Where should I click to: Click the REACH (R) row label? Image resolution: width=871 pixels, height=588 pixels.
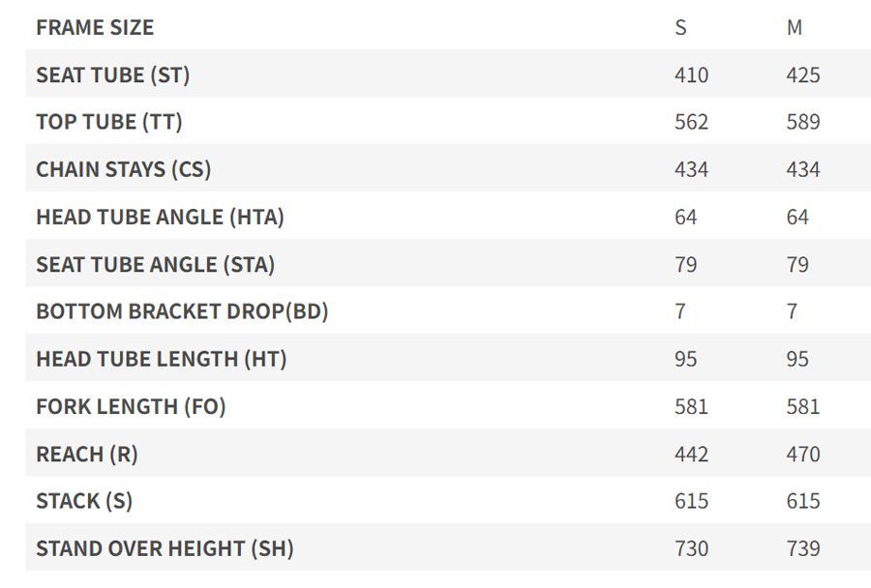[x=87, y=454]
